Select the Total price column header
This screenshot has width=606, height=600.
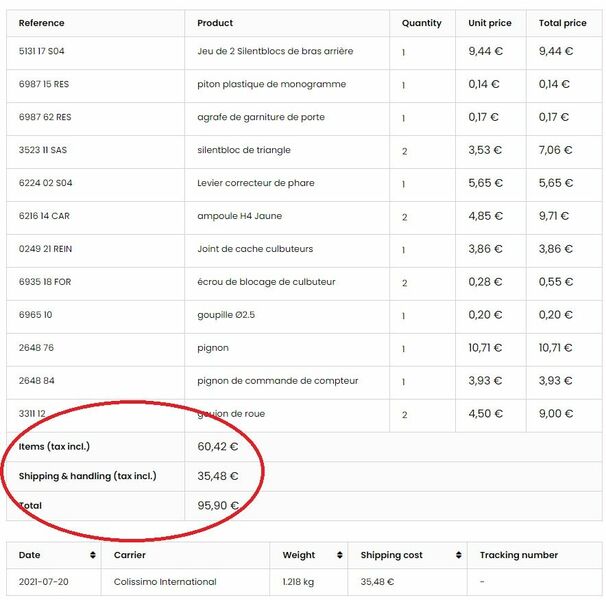(562, 23)
